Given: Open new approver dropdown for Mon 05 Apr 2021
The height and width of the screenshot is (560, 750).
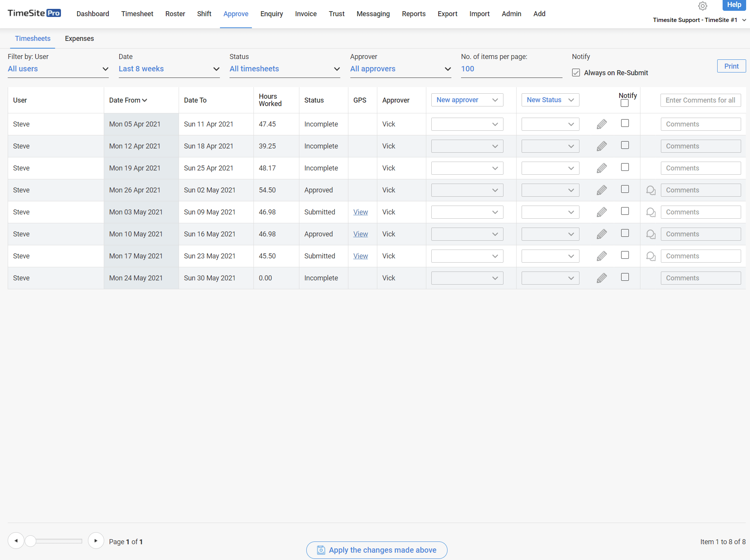Looking at the screenshot, I should tap(467, 124).
